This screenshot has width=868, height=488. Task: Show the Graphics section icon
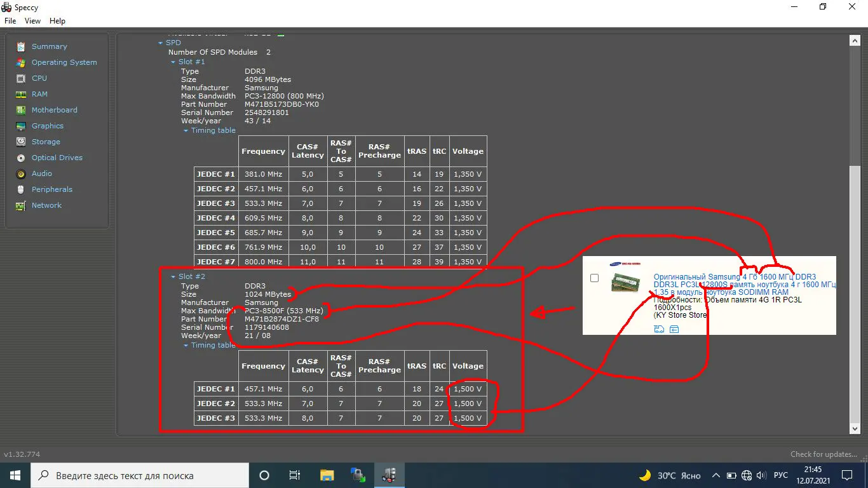pyautogui.click(x=21, y=126)
